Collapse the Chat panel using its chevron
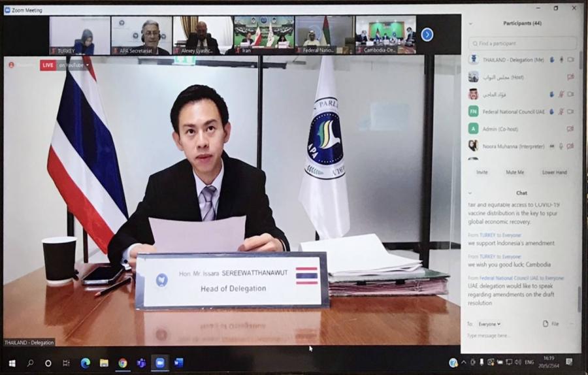This screenshot has height=375, width=588. 470,193
